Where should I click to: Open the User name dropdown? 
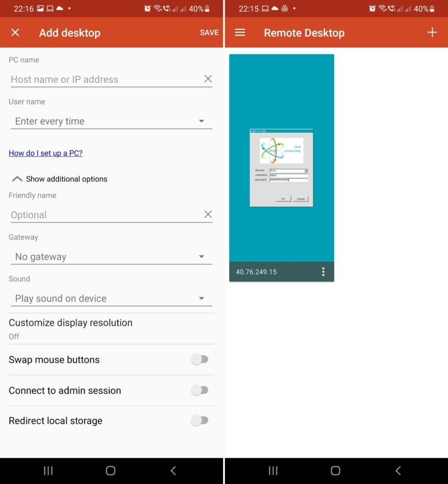111,121
